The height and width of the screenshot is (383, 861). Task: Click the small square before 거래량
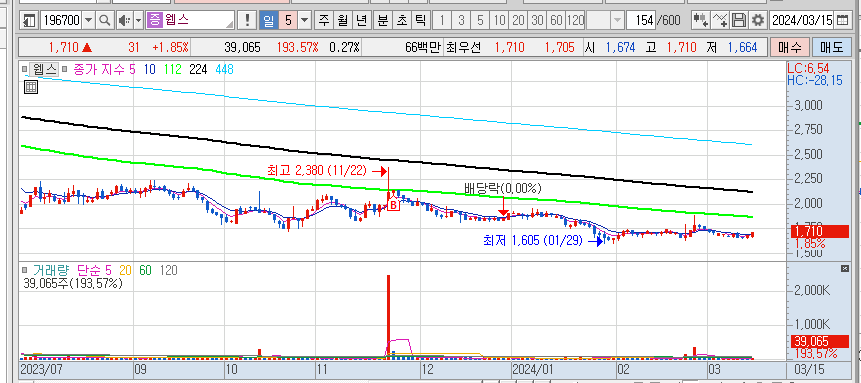pyautogui.click(x=25, y=270)
